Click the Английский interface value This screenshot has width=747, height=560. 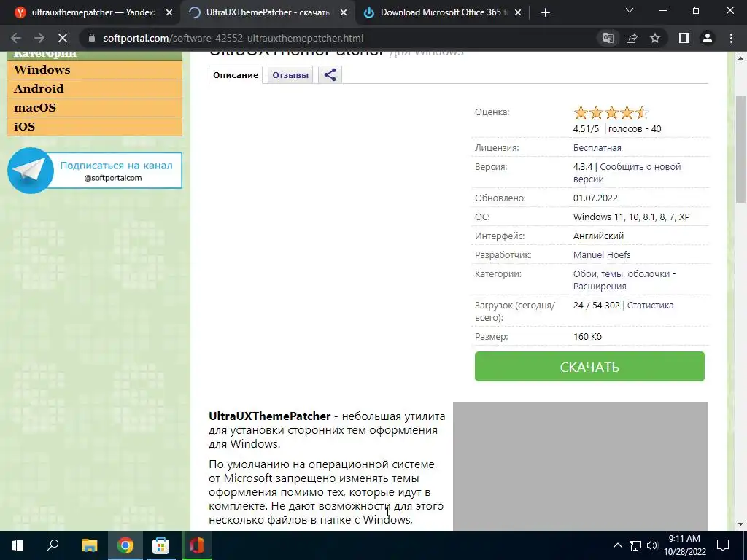click(598, 236)
